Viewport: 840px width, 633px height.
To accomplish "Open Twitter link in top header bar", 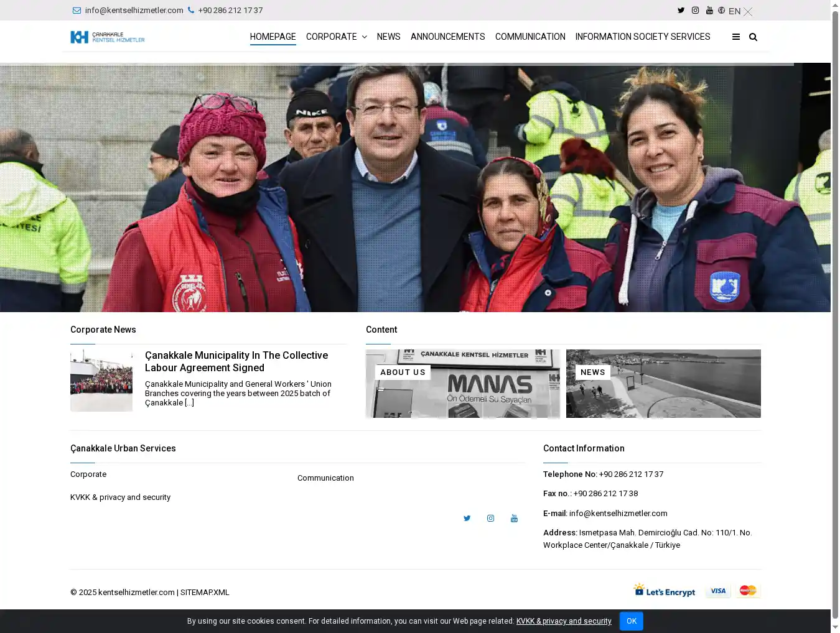I will coord(681,10).
